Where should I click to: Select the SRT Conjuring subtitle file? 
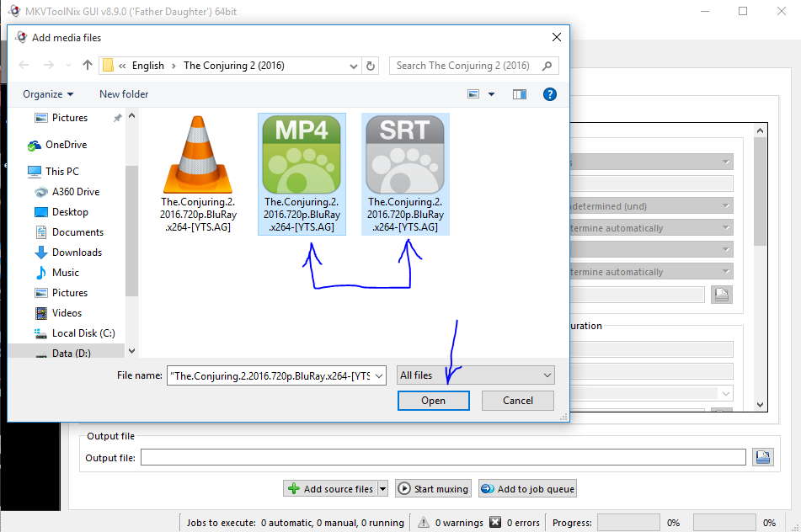[x=405, y=174]
